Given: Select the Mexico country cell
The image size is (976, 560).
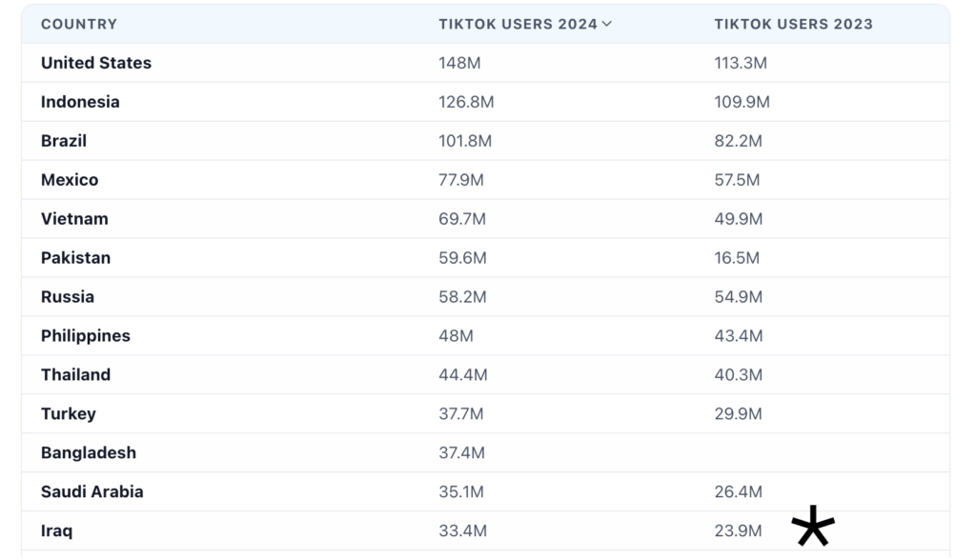Looking at the screenshot, I should pyautogui.click(x=70, y=180).
